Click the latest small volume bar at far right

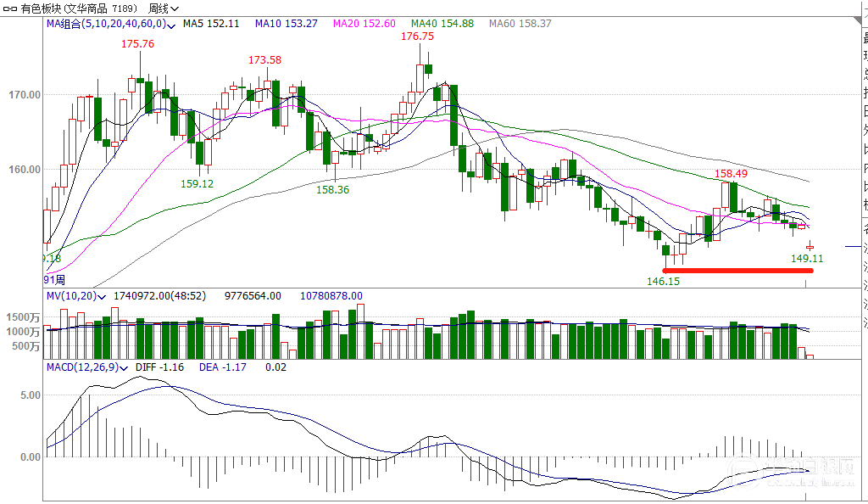pyautogui.click(x=810, y=356)
